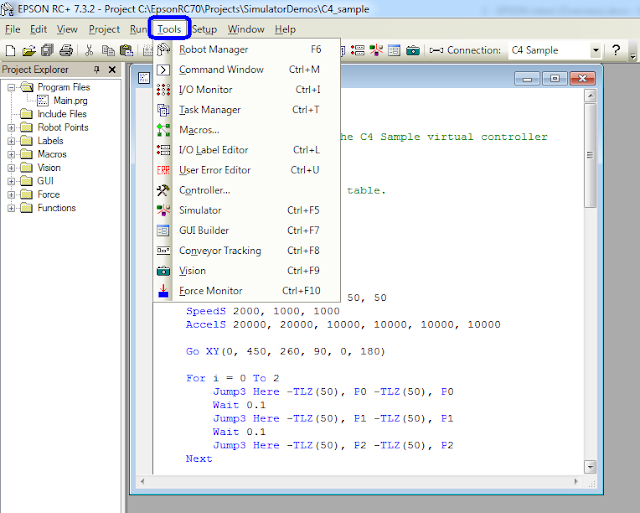This screenshot has width=640, height=513.
Task: Select Task Manager menu entry
Action: click(x=247, y=110)
